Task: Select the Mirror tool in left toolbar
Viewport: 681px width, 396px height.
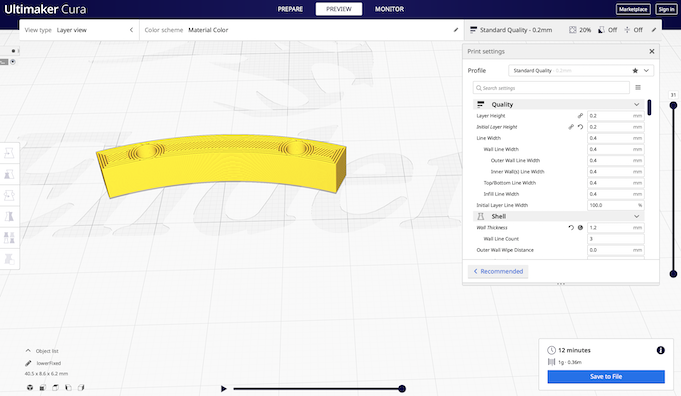Action: (x=9, y=216)
